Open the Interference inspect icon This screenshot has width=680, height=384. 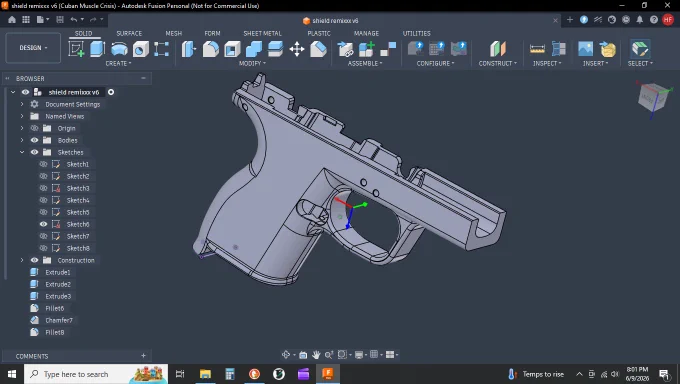[559, 49]
